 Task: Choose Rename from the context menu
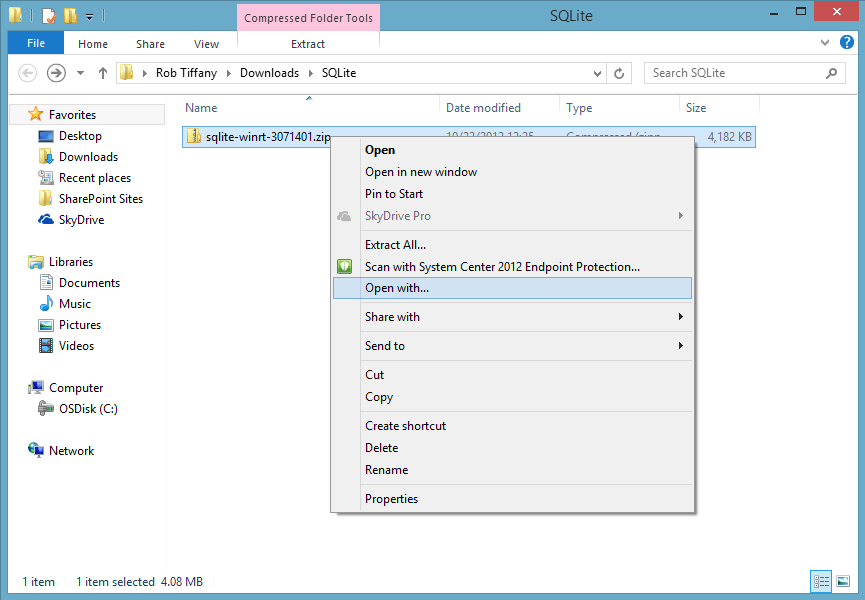512,470
